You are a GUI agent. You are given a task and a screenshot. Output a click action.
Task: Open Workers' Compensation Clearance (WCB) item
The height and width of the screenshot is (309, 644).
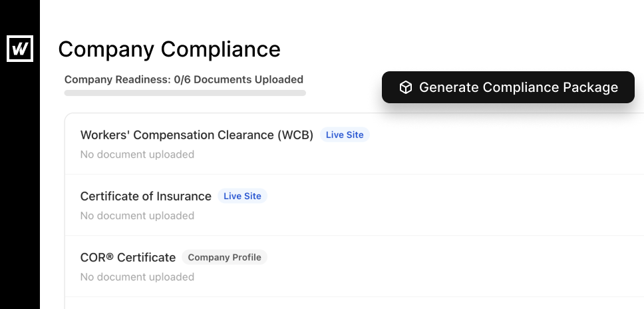tap(196, 135)
